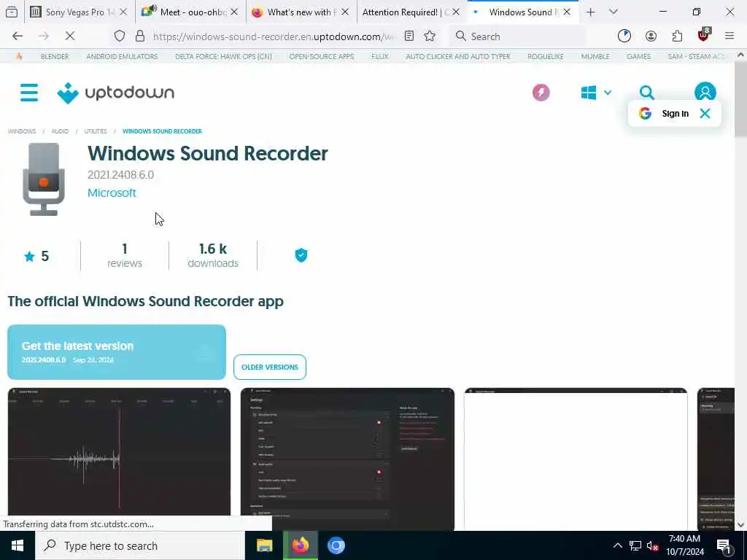747x560 pixels.
Task: Switch to the What's new with Firefox tab
Action: [x=299, y=12]
